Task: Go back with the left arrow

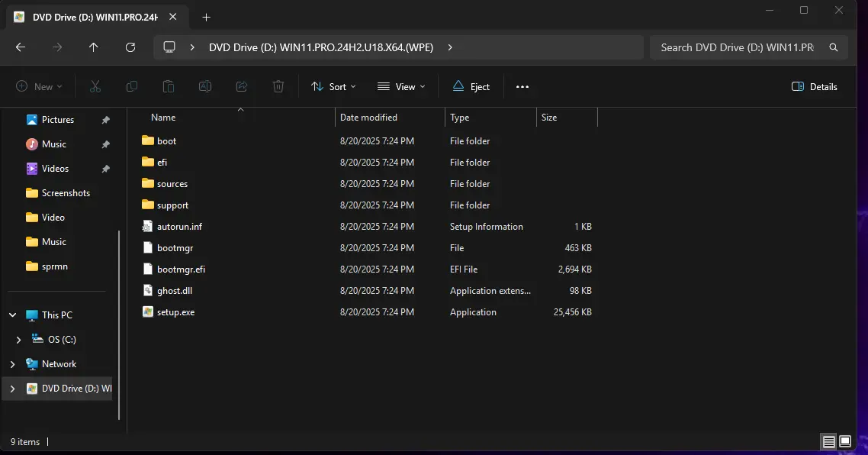Action: [21, 47]
